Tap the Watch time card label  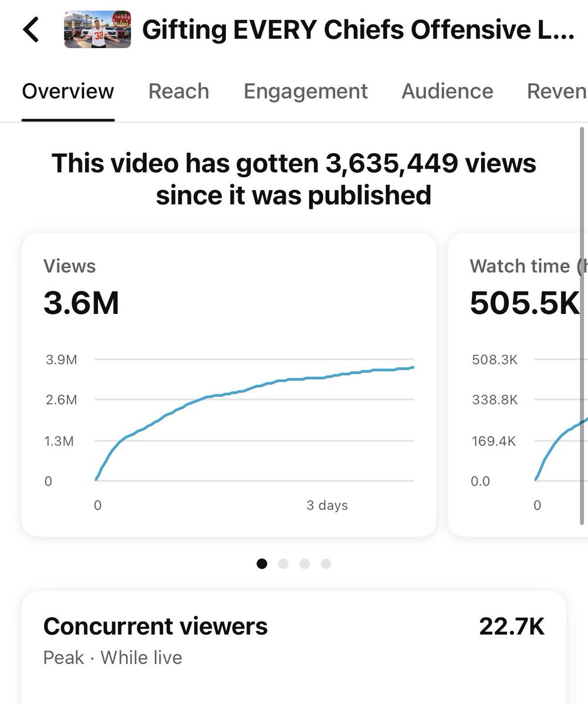click(528, 266)
